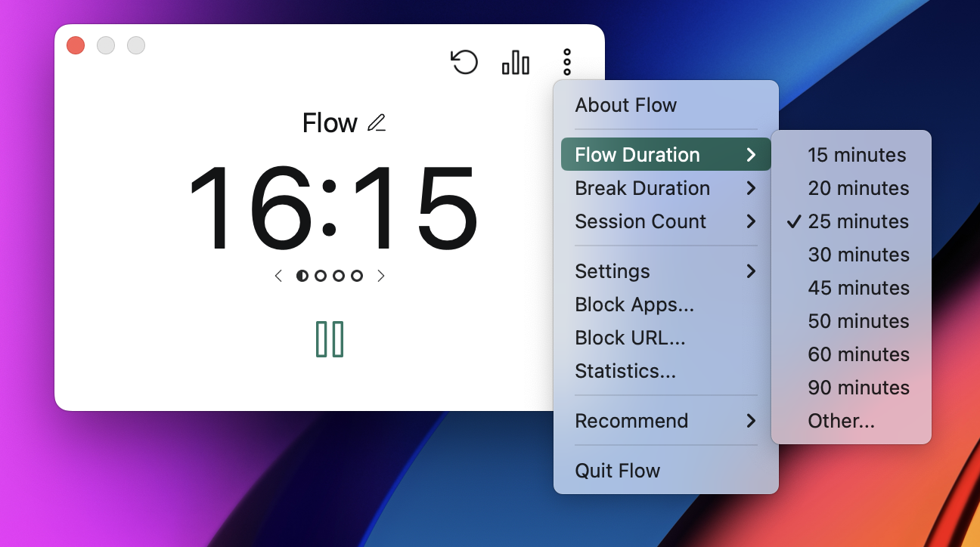Skip to next session with right chevron
The height and width of the screenshot is (547, 980).
click(x=381, y=276)
